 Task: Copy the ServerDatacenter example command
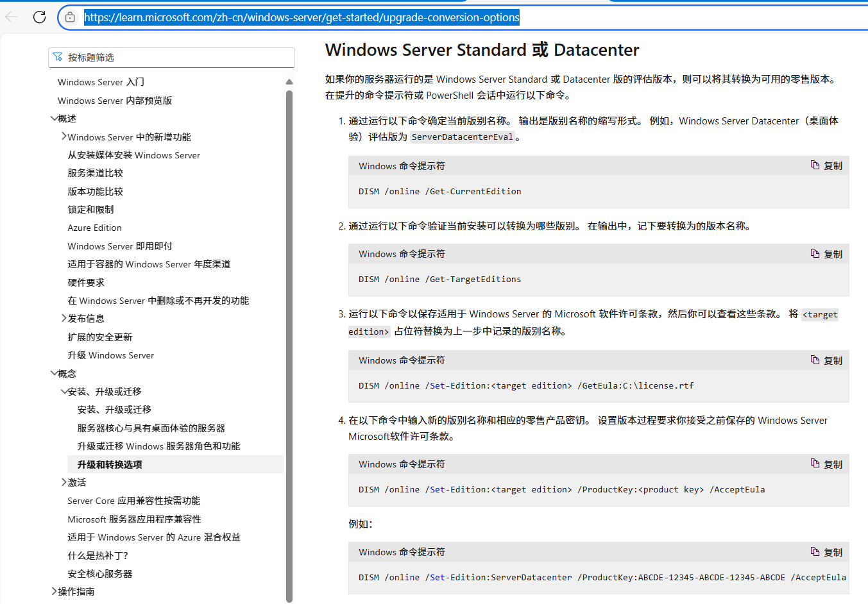click(x=826, y=552)
